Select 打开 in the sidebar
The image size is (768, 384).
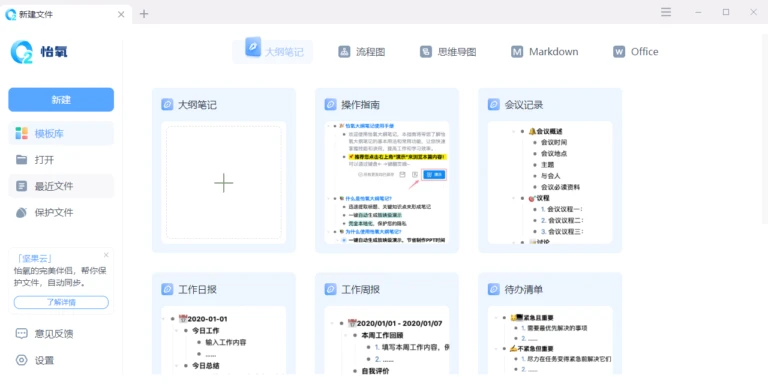(61, 160)
